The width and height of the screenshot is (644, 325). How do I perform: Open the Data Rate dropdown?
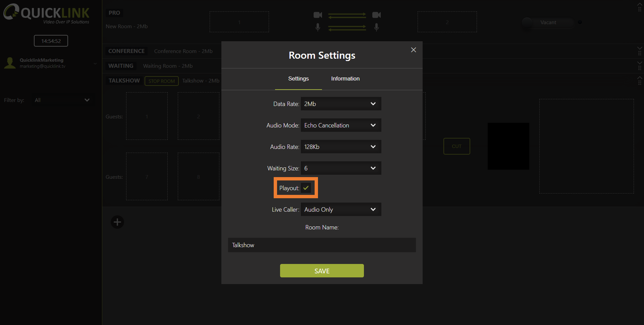(x=341, y=104)
